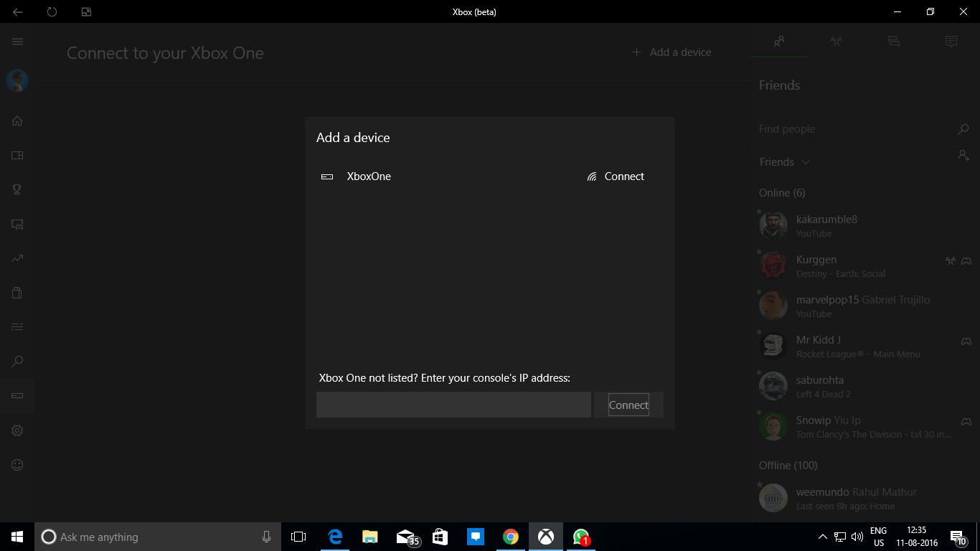Click the Online (6) group header
This screenshot has width=980, height=551.
[782, 193]
